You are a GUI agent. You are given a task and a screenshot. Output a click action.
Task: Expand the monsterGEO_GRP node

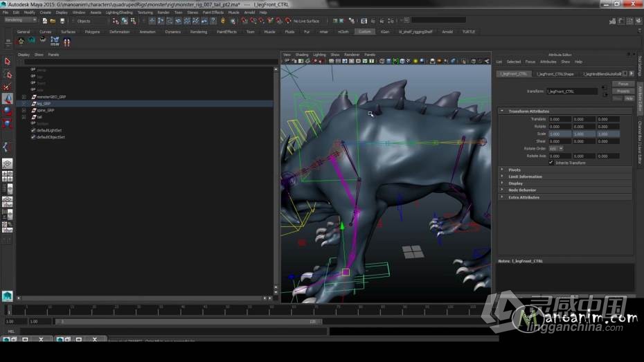[x=24, y=97]
